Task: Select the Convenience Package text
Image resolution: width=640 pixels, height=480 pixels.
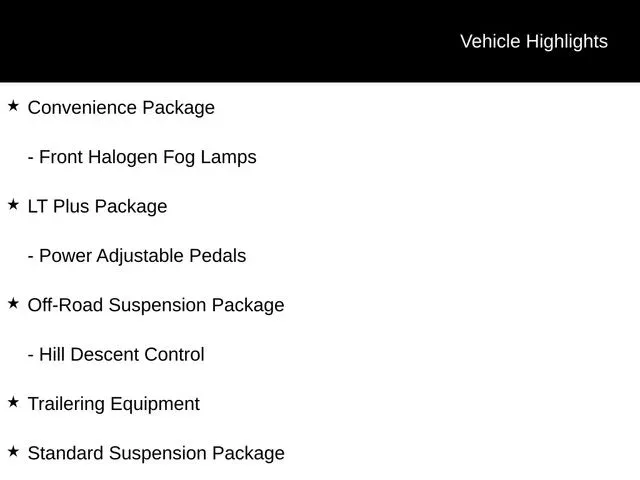Action: click(x=121, y=108)
